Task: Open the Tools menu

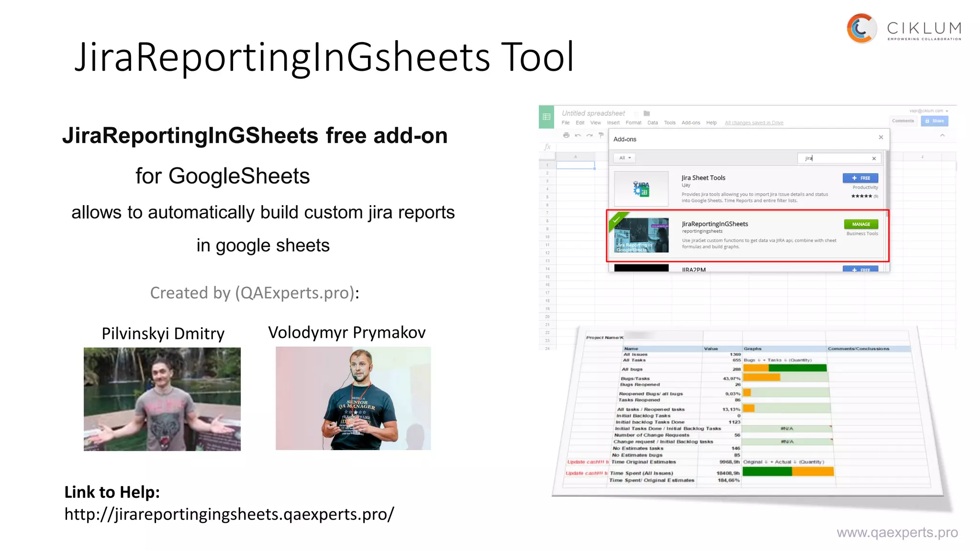Action: coord(669,123)
